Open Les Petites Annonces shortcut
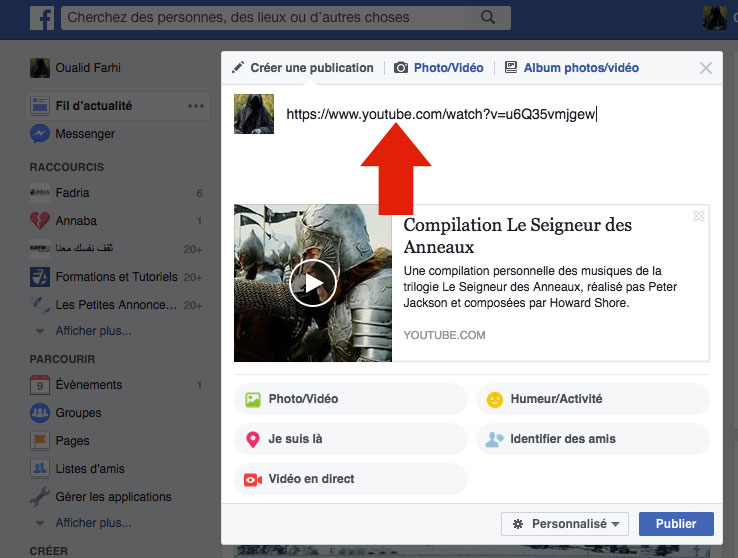Image resolution: width=738 pixels, height=558 pixels. 116,305
